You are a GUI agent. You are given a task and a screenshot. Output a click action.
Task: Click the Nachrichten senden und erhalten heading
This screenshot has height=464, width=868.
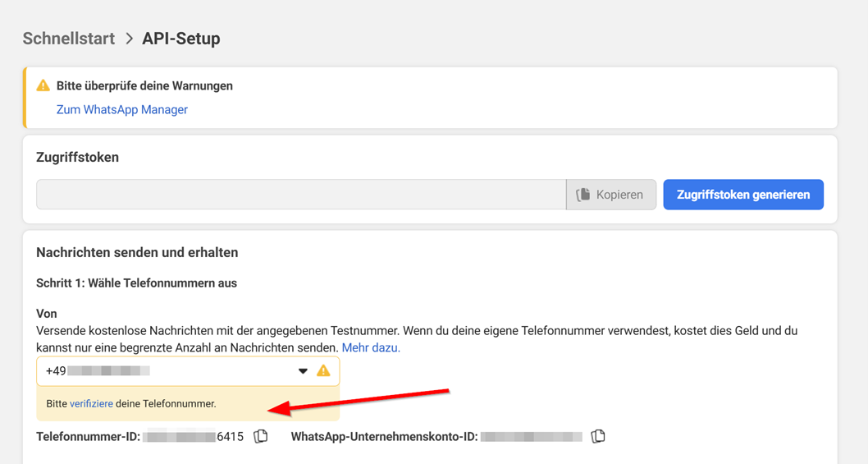click(x=137, y=253)
